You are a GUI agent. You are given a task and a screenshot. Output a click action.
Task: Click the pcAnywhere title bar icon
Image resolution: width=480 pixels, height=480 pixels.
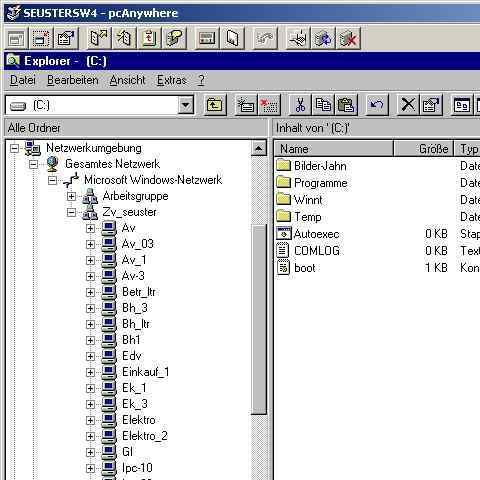14,13
